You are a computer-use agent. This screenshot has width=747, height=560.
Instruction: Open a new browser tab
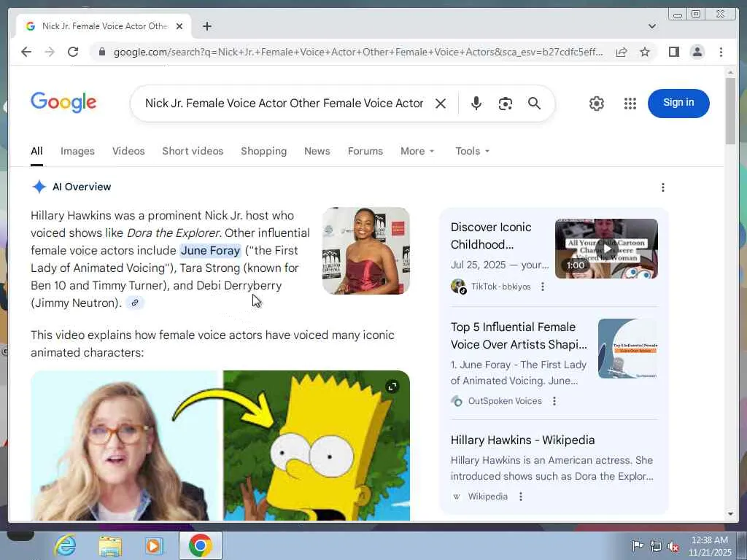click(x=206, y=26)
